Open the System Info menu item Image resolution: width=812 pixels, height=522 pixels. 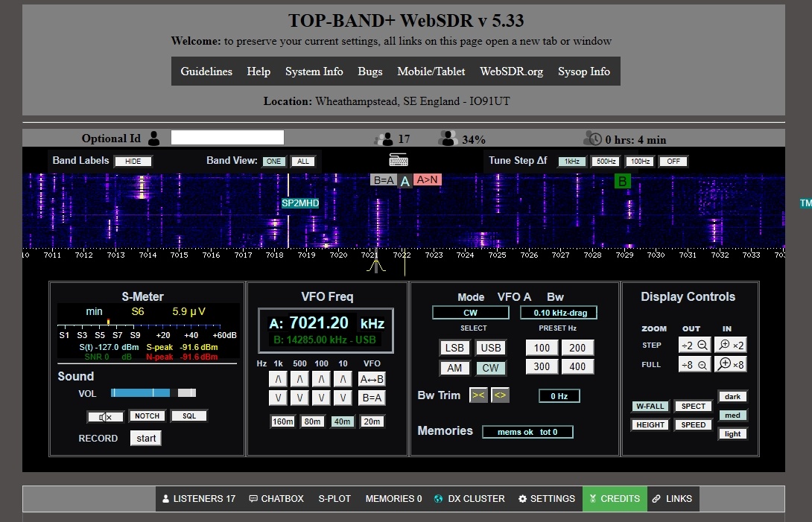pos(314,71)
